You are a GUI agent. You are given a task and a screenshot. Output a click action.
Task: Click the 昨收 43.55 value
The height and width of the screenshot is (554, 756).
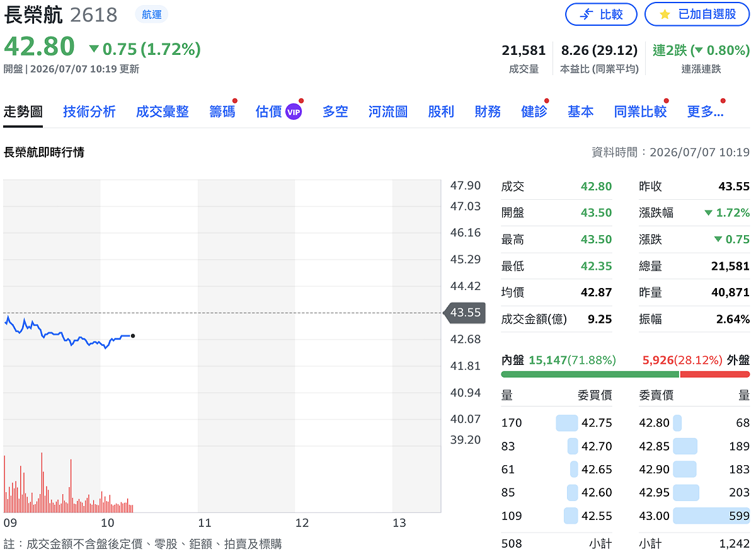click(x=734, y=187)
